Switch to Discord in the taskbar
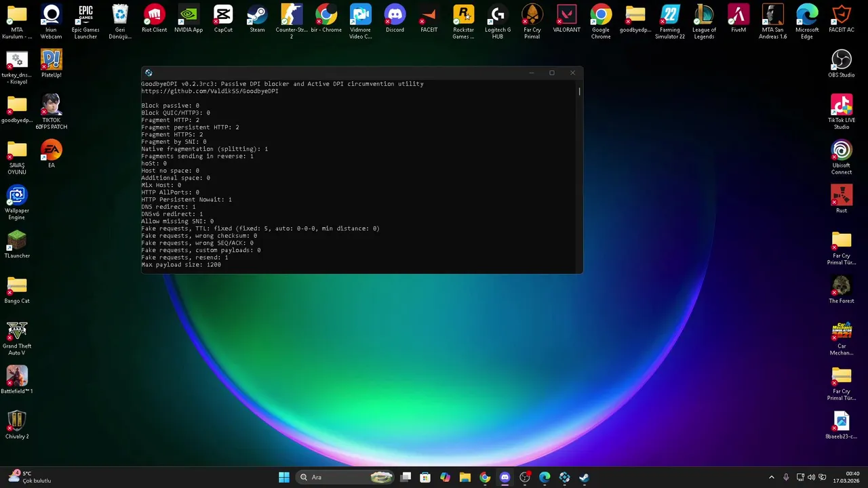868x488 pixels. click(505, 477)
